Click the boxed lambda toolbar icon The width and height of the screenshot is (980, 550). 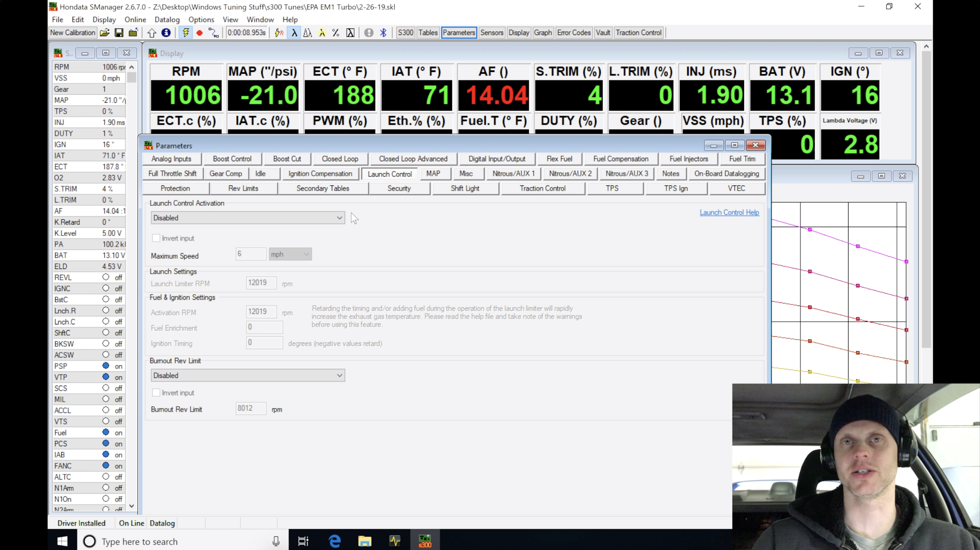pyautogui.click(x=350, y=33)
